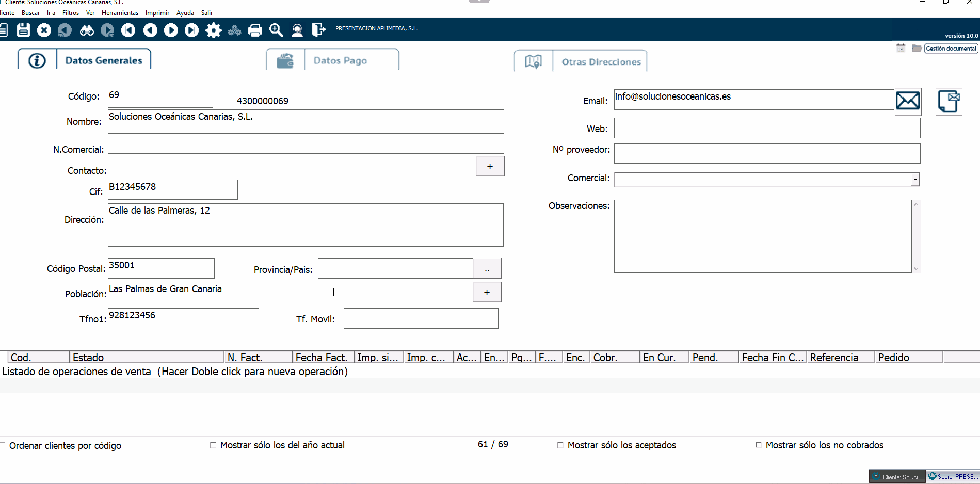Toggle Mostrar sólo los no cobrados
This screenshot has height=484, width=980.
coord(759,445)
